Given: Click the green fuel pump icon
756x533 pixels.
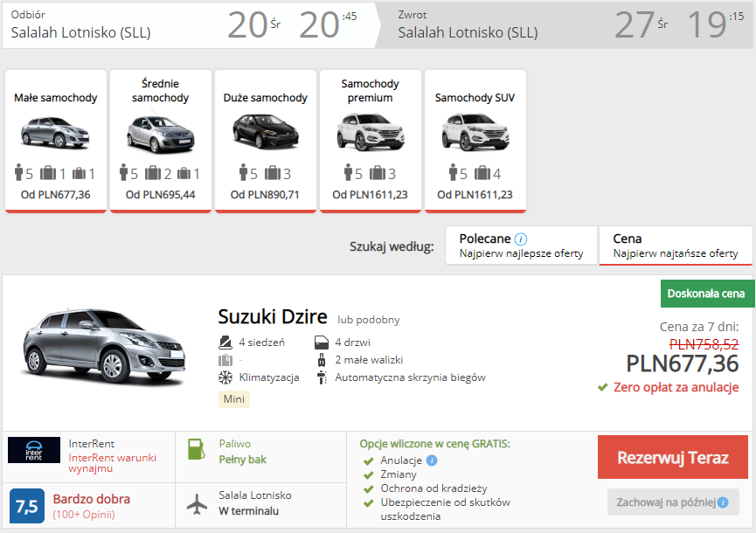Looking at the screenshot, I should (x=197, y=450).
